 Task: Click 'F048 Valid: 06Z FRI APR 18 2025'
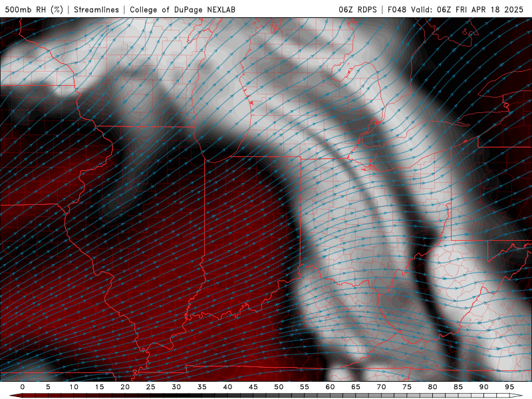456,9
